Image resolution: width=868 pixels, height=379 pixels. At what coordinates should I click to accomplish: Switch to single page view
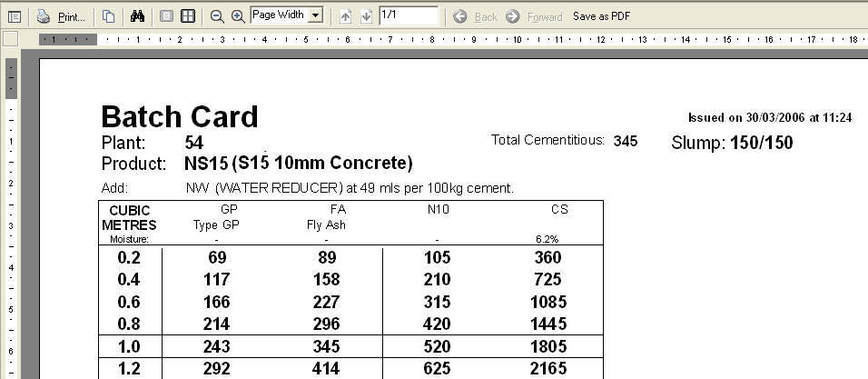point(166,16)
